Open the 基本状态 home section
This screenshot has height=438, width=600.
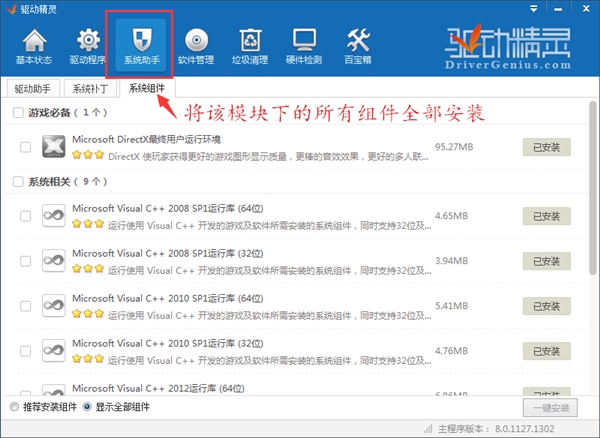[33, 46]
